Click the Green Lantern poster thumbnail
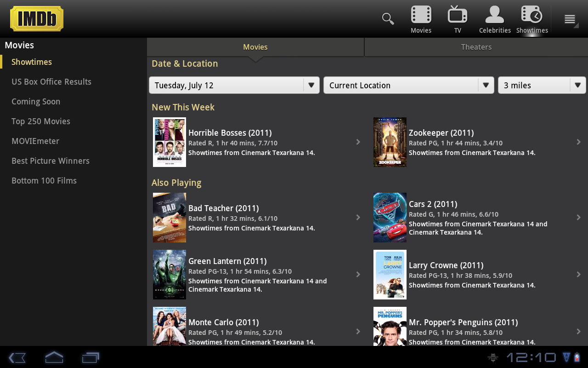Image resolution: width=588 pixels, height=368 pixels. click(169, 275)
